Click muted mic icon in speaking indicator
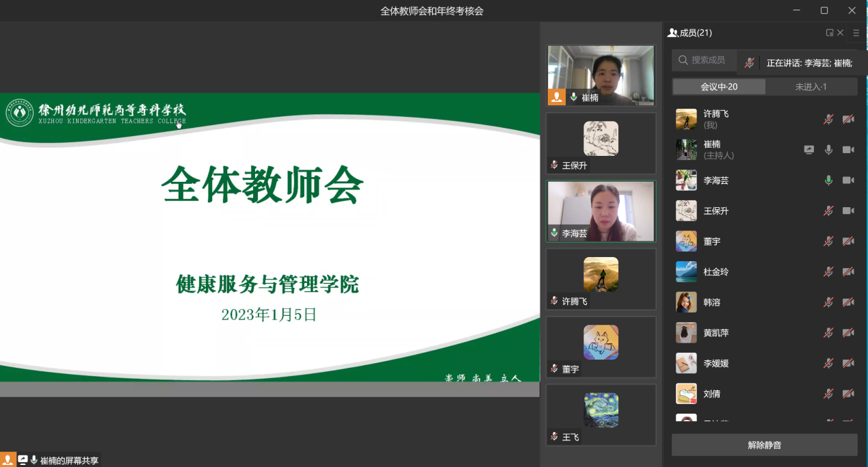Viewport: 868px width, 467px height. tap(749, 63)
